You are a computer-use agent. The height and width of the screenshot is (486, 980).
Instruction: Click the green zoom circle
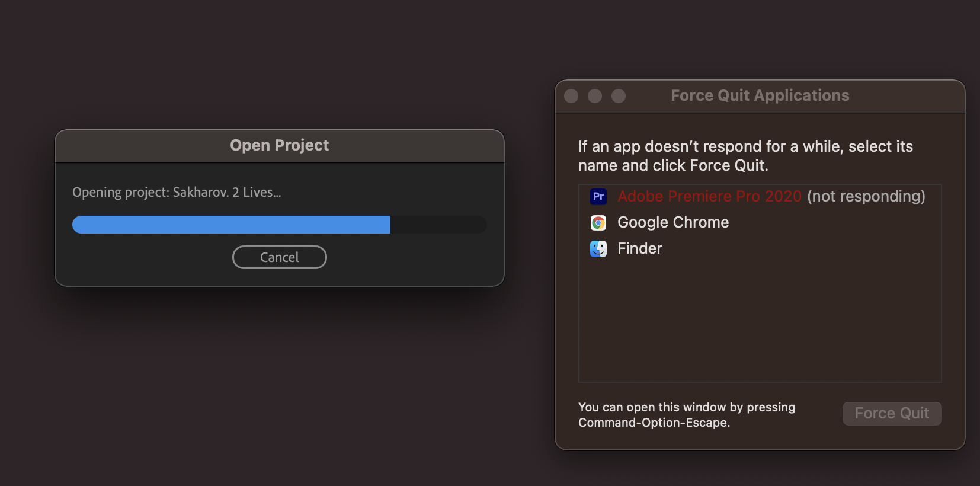[619, 95]
